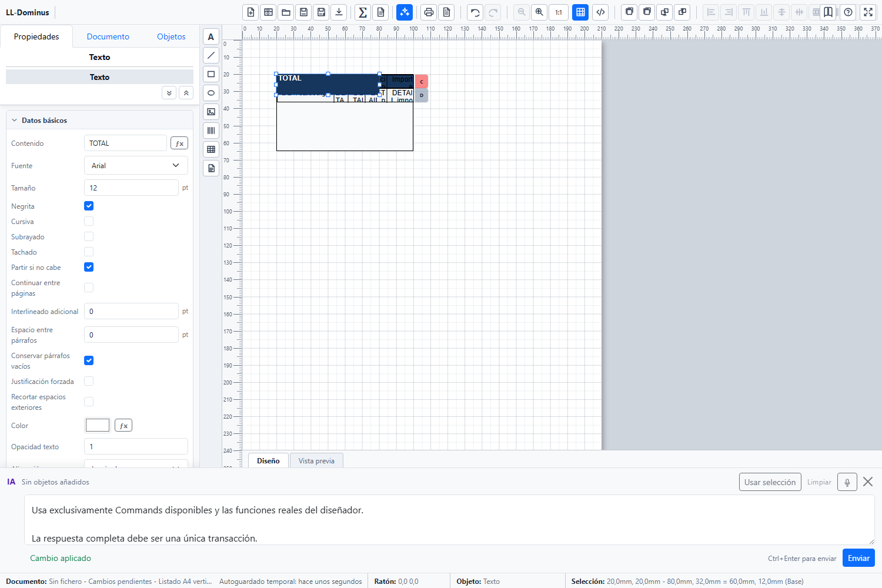Open the sum (sigma) variables icon
This screenshot has width=882, height=588.
coord(363,12)
